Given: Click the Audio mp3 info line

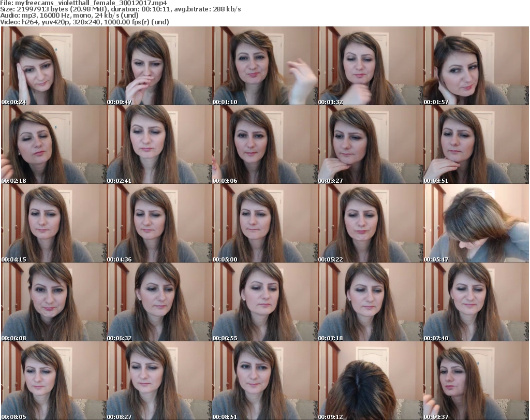Looking at the screenshot, I should [x=69, y=16].
